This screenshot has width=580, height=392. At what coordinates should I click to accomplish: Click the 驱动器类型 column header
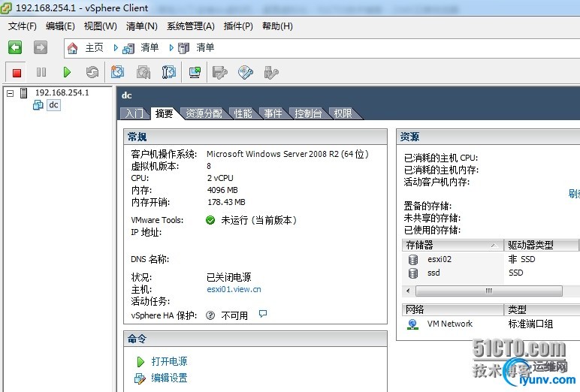point(541,245)
